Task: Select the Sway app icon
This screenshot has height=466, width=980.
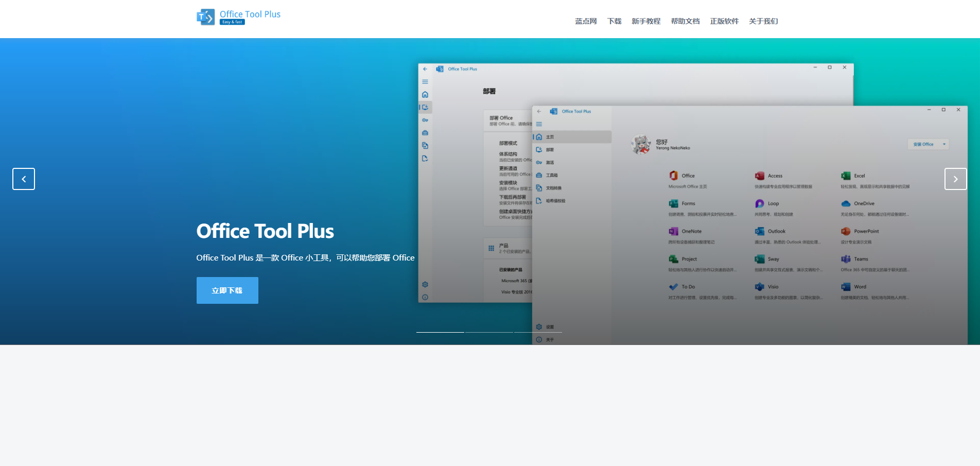Action: 759,259
